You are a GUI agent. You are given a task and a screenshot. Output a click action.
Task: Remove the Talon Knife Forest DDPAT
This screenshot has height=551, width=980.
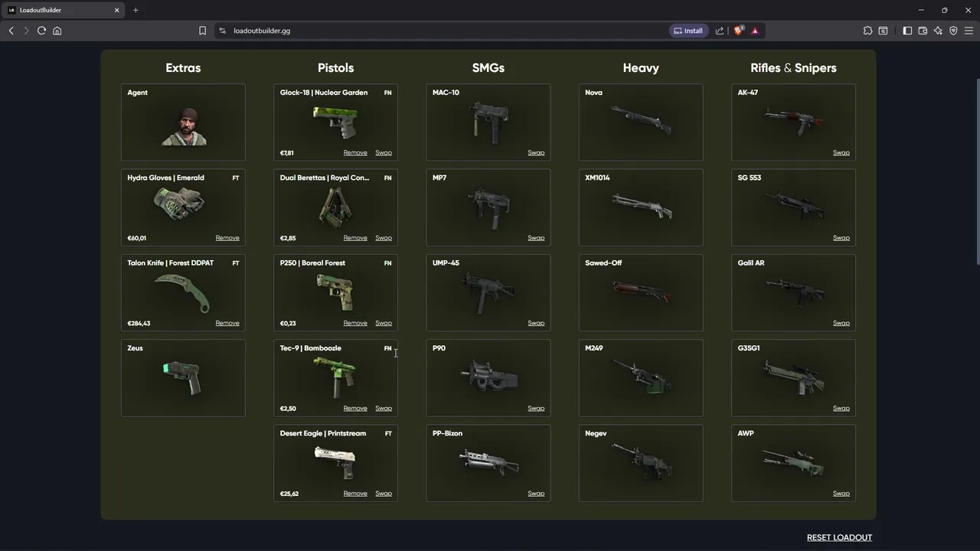coord(227,323)
